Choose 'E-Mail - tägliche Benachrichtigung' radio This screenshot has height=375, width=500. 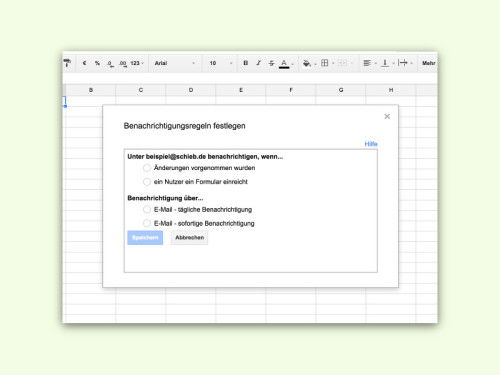pyautogui.click(x=147, y=209)
